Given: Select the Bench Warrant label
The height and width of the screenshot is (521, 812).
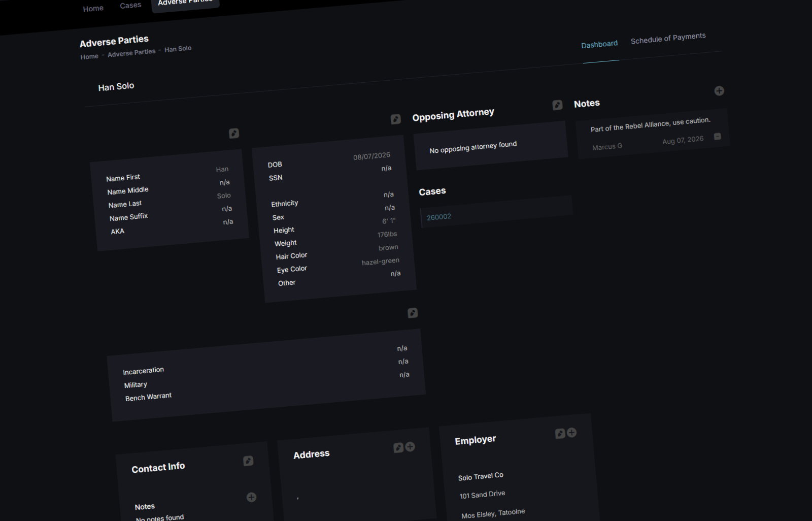Looking at the screenshot, I should [x=148, y=397].
